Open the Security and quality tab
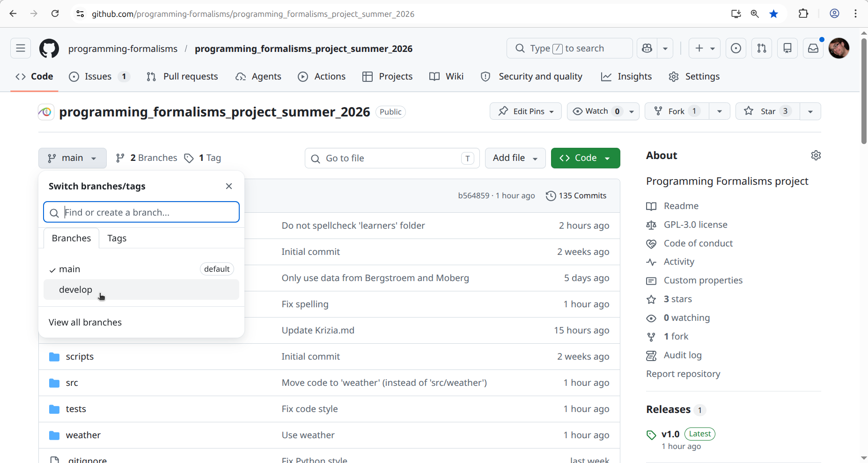Screen dimensions: 868x463 click(532, 77)
